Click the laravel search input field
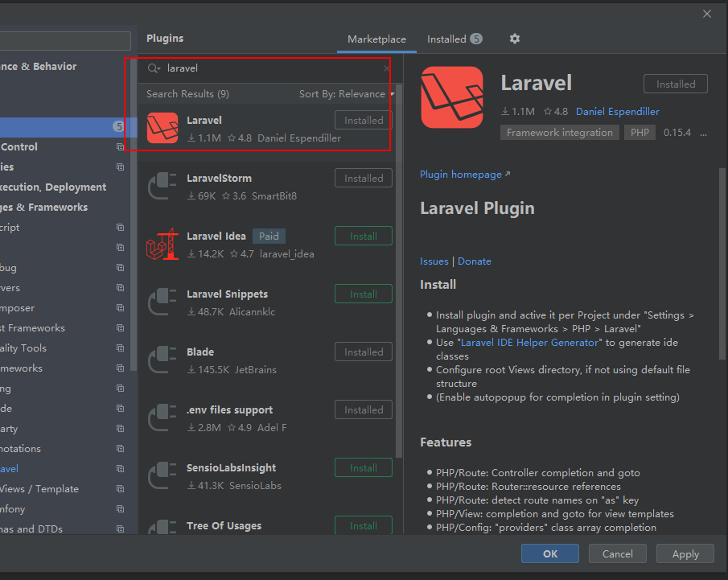 click(265, 69)
